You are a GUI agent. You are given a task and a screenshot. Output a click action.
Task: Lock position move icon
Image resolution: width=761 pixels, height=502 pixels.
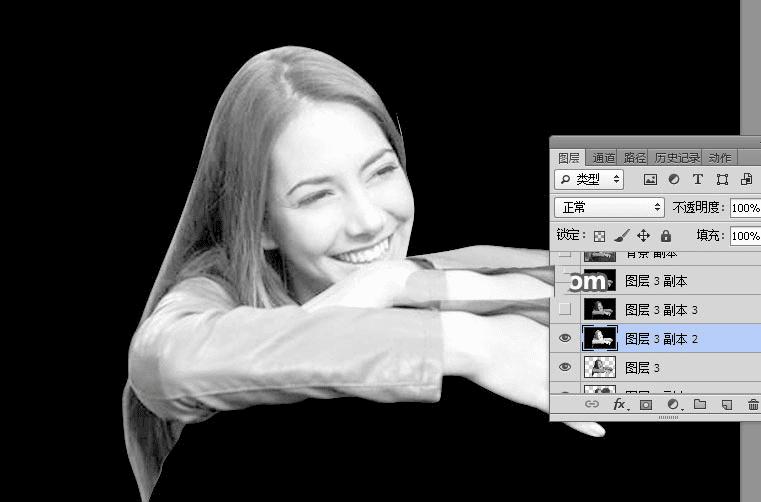point(643,236)
